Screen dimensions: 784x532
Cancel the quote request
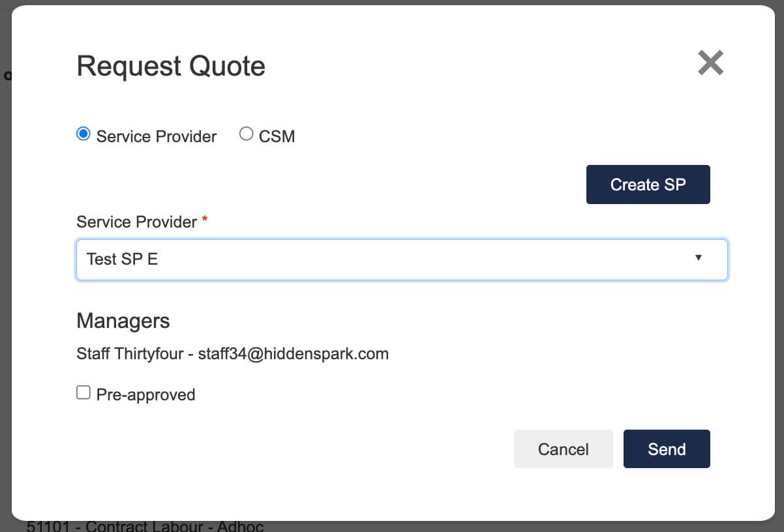click(x=563, y=449)
